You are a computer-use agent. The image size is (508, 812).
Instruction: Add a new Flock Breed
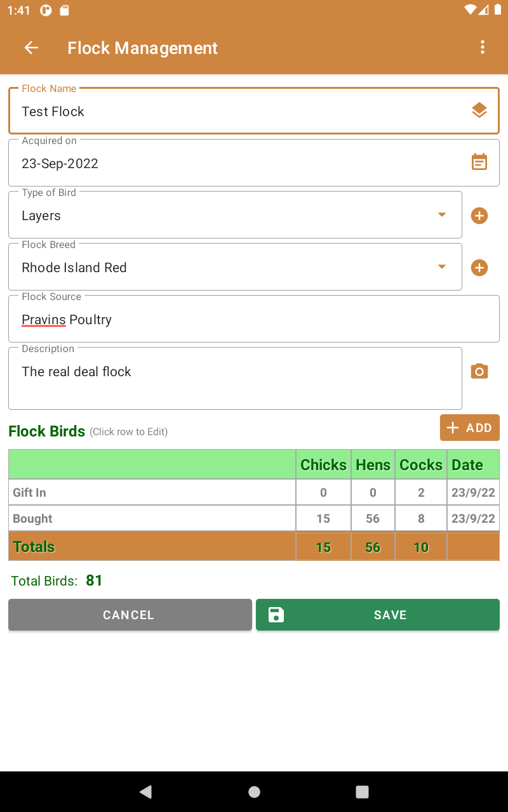point(479,268)
